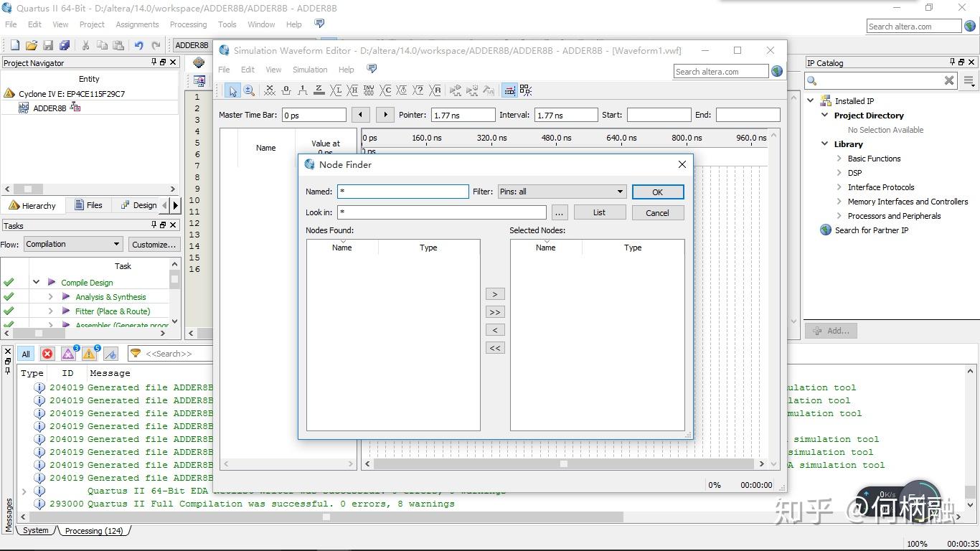Apply High Impedance (Z) waveform value
The height and width of the screenshot is (551, 980).
coord(319,90)
